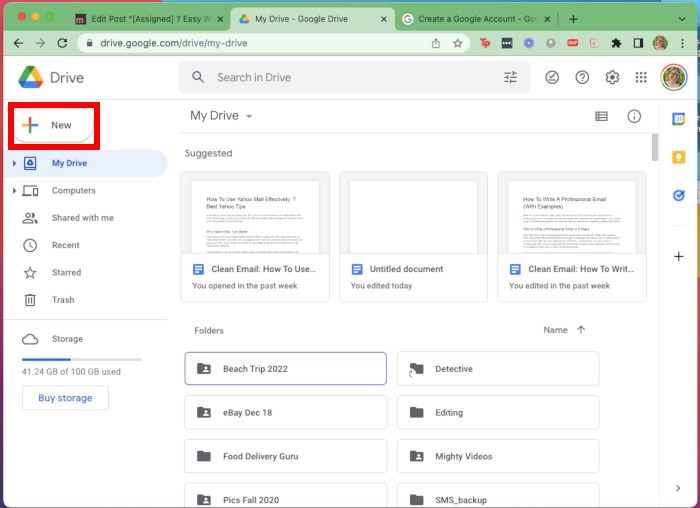Switch to list layout view icon
700x508 pixels.
coord(601,117)
